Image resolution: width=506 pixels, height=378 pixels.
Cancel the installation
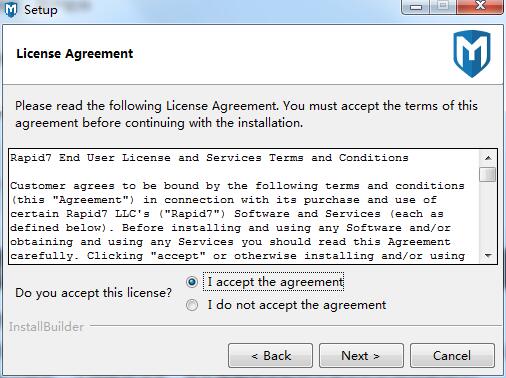[452, 356]
